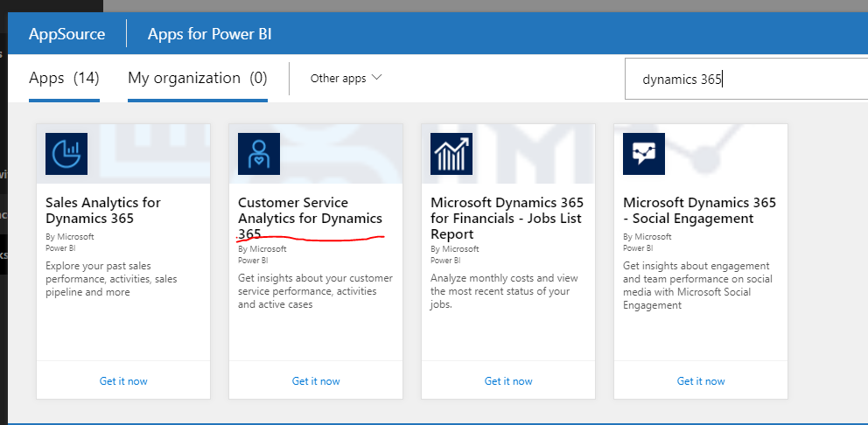Switch to My organization tab
The height and width of the screenshot is (425, 868).
pos(197,79)
